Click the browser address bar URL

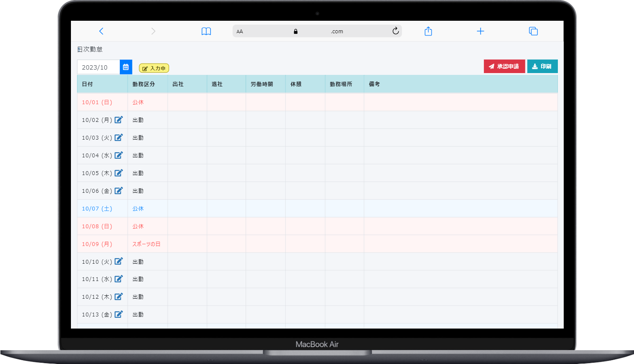pos(329,32)
